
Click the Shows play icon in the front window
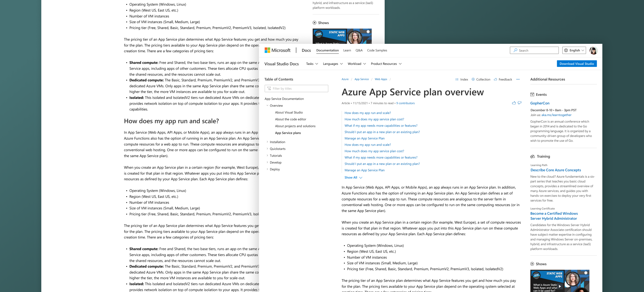(532, 264)
